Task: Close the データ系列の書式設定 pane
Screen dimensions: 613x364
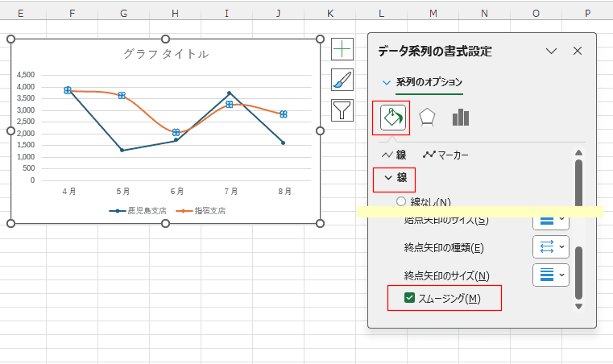Action: point(577,51)
